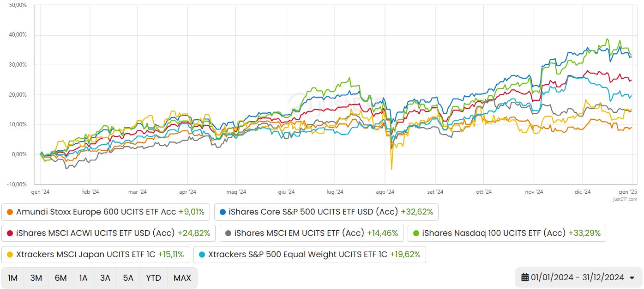Click the +14,46% performance value
Image resolution: width=644 pixels, height=289 pixels.
[382, 233]
